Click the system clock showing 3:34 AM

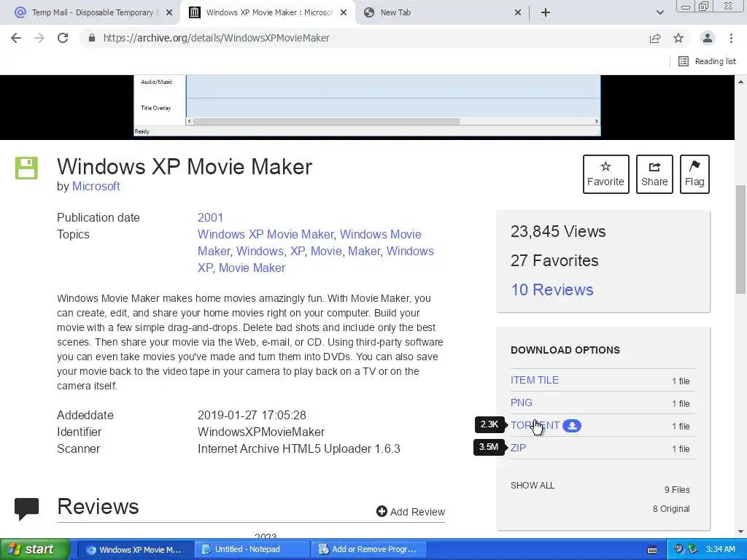tap(720, 550)
